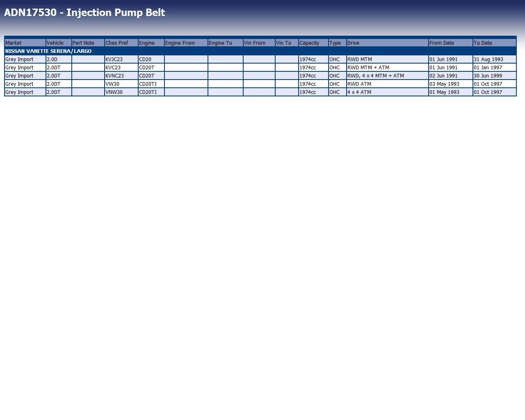The height and width of the screenshot is (420, 525).
Task: Click the 'From Date' column header
Action: [451, 43]
